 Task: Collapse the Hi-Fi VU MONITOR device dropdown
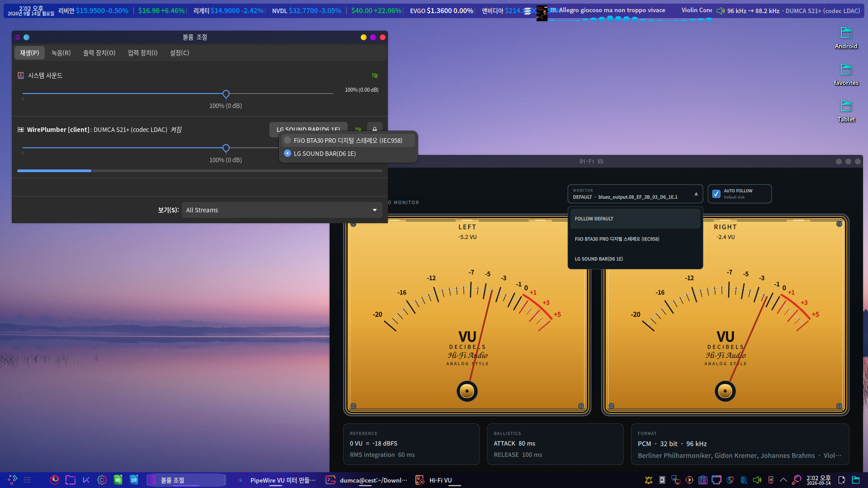click(635, 194)
